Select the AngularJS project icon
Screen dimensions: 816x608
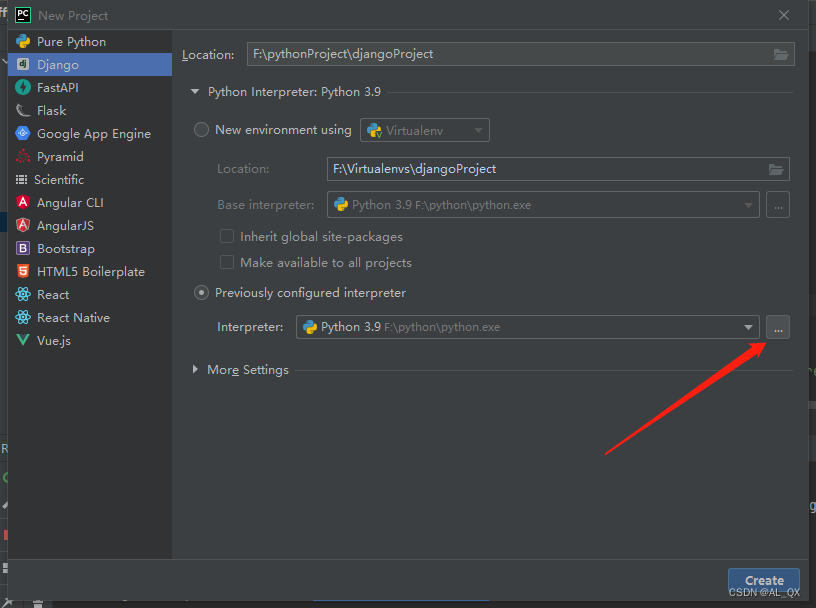click(23, 225)
